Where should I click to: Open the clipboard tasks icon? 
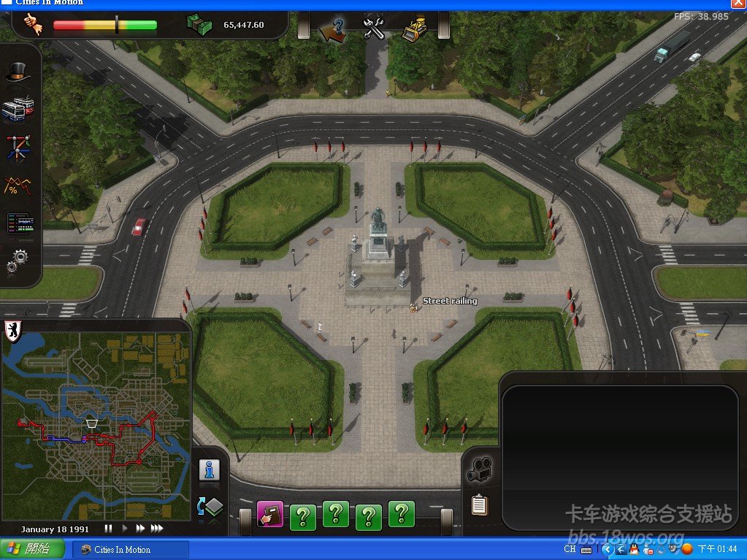click(479, 505)
